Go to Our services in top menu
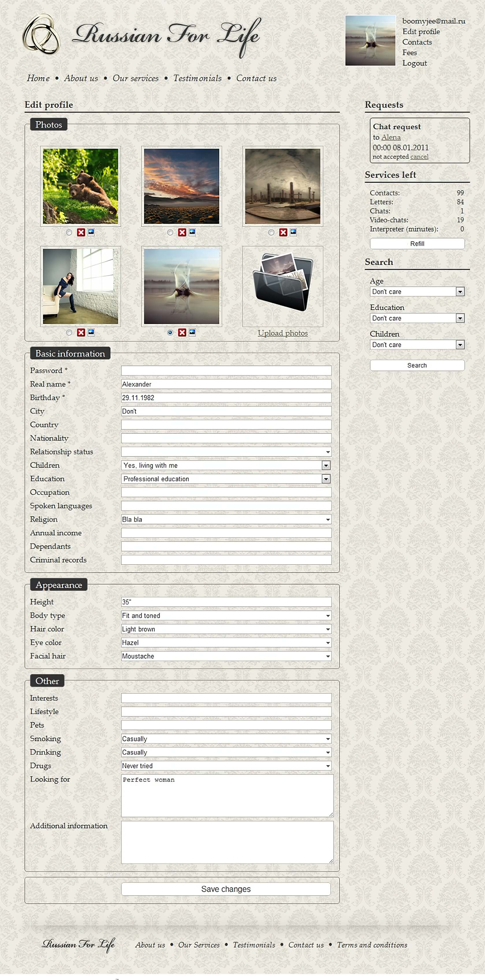This screenshot has height=980, width=485. (x=135, y=78)
